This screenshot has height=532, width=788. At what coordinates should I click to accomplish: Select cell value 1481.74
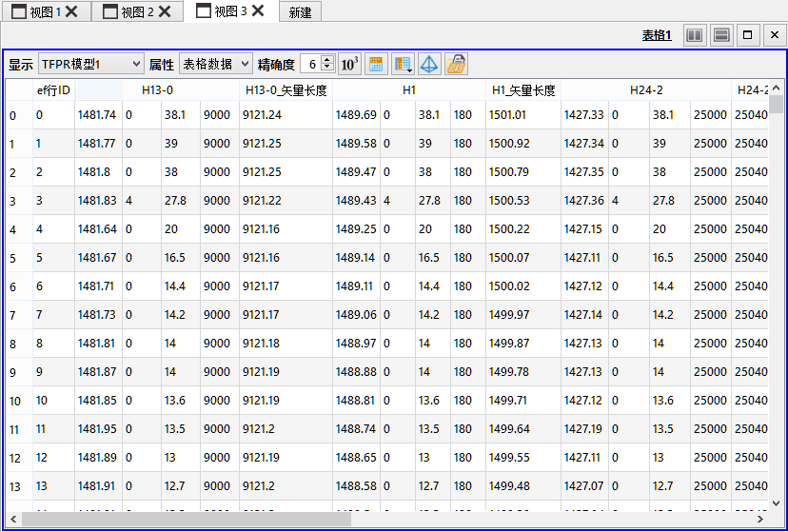(x=97, y=115)
